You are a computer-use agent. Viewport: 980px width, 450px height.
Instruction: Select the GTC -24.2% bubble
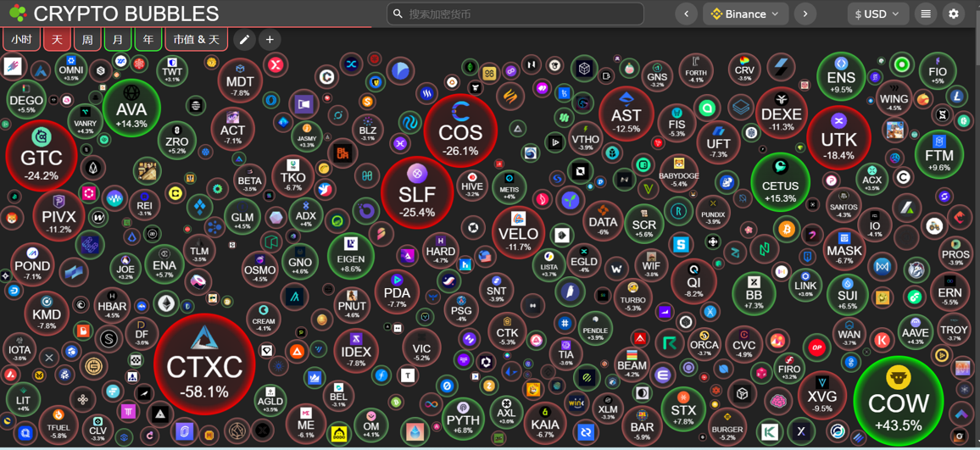tap(42, 156)
